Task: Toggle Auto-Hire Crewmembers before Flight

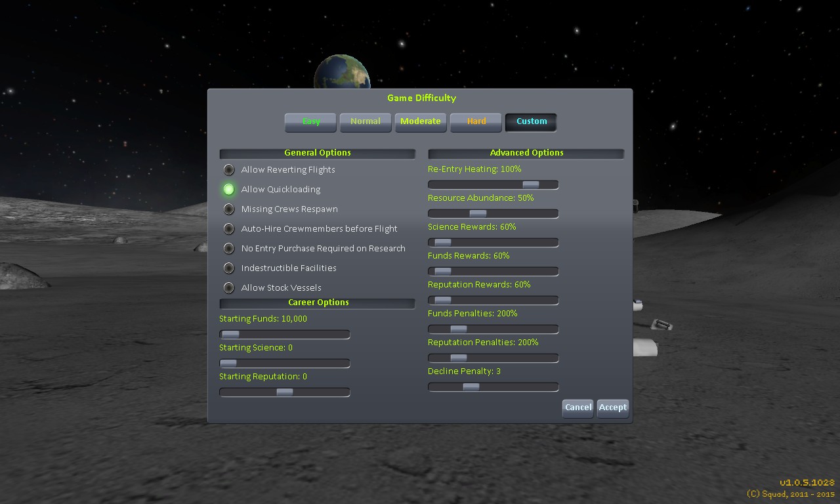Action: point(228,228)
